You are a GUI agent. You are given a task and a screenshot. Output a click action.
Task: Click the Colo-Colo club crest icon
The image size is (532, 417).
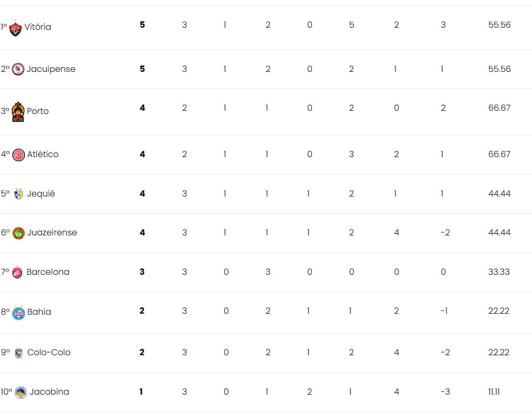(19, 353)
